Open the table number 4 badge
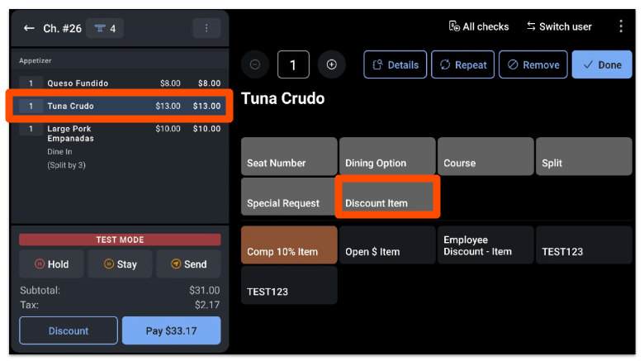The height and width of the screenshot is (361, 644). [x=103, y=29]
